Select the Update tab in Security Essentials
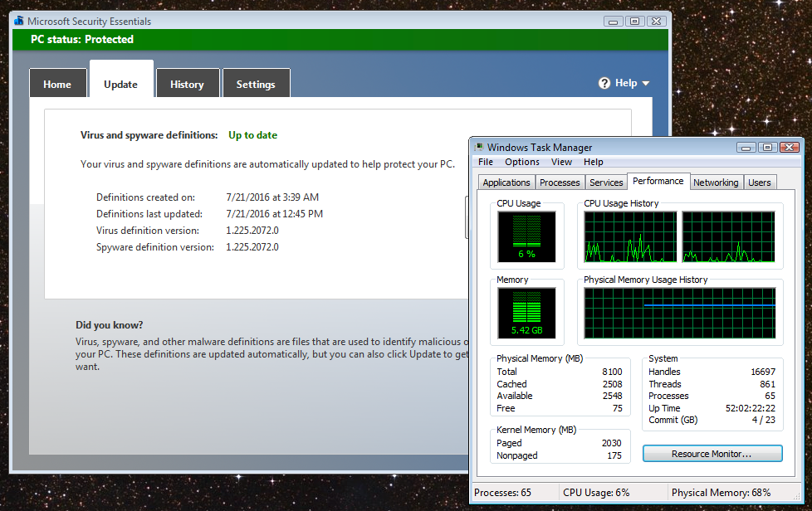Image resolution: width=812 pixels, height=511 pixels. coord(121,80)
